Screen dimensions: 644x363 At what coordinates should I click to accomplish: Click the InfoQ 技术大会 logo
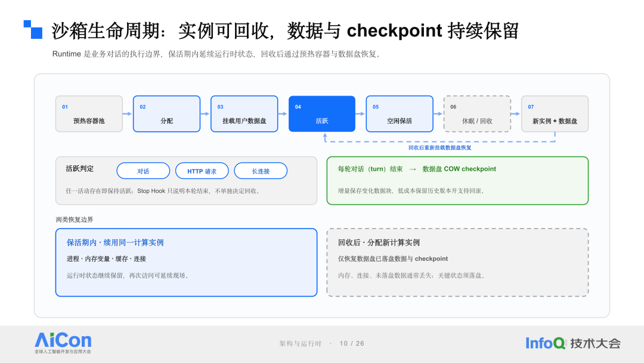(573, 343)
